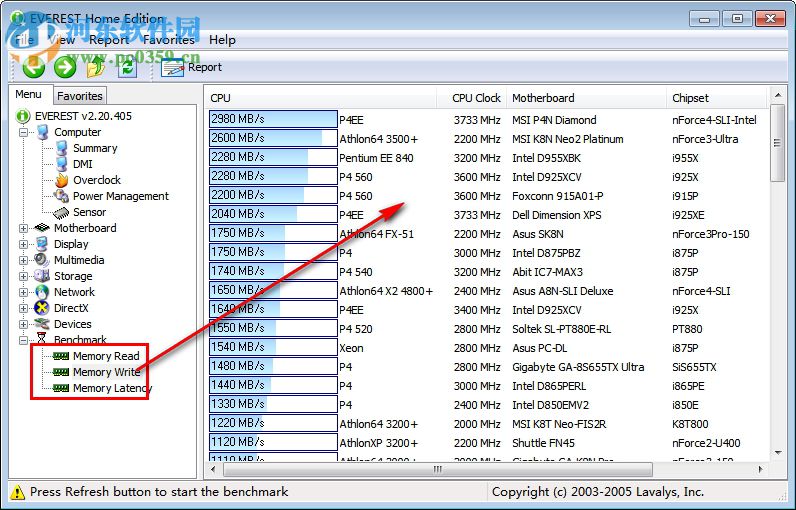The image size is (796, 510).
Task: Open the DirectX tree node
Action: [70, 308]
